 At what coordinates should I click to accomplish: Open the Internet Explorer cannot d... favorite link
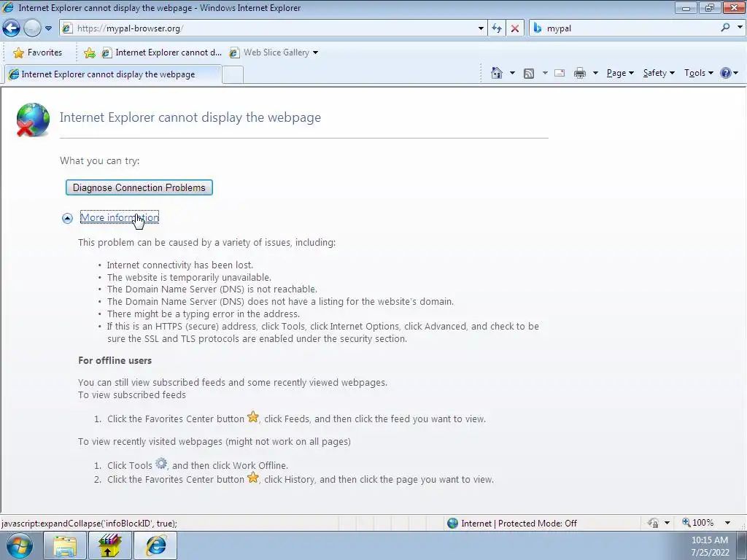(x=161, y=52)
